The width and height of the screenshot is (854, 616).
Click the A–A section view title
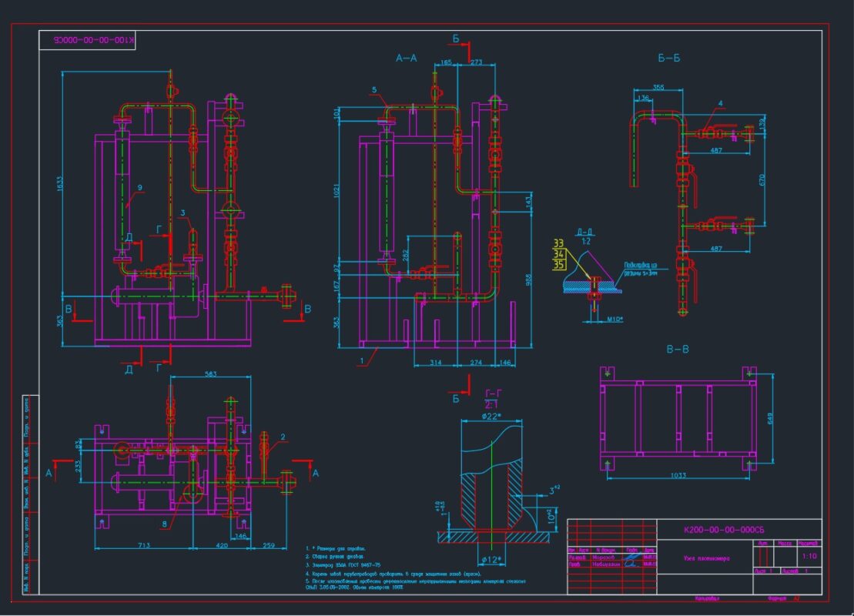pos(406,58)
